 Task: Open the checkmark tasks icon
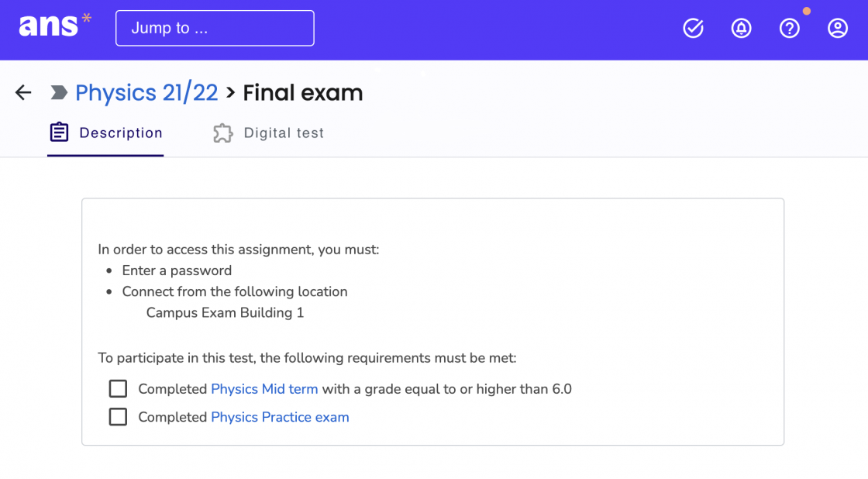(693, 28)
